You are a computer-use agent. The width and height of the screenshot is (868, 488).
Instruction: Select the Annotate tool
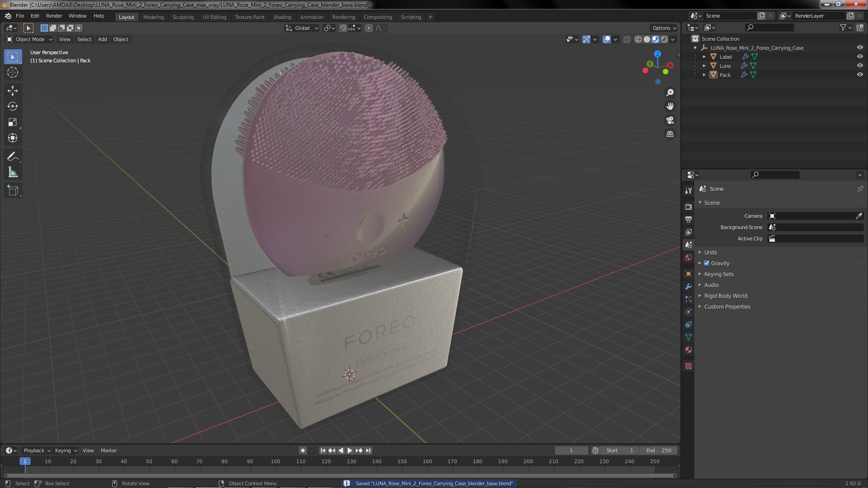pyautogui.click(x=13, y=157)
